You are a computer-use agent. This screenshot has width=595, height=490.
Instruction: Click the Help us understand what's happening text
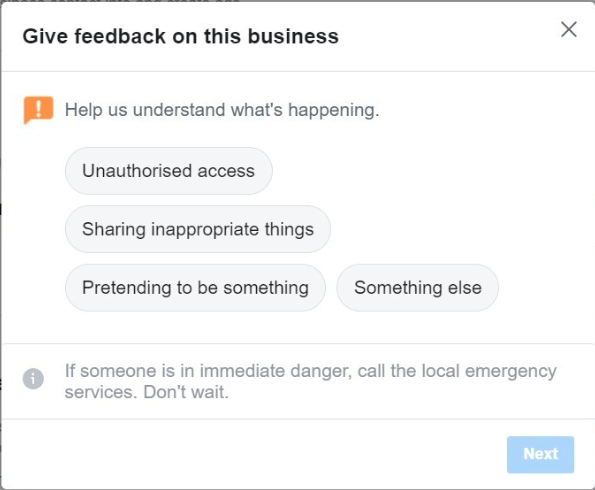pos(222,110)
